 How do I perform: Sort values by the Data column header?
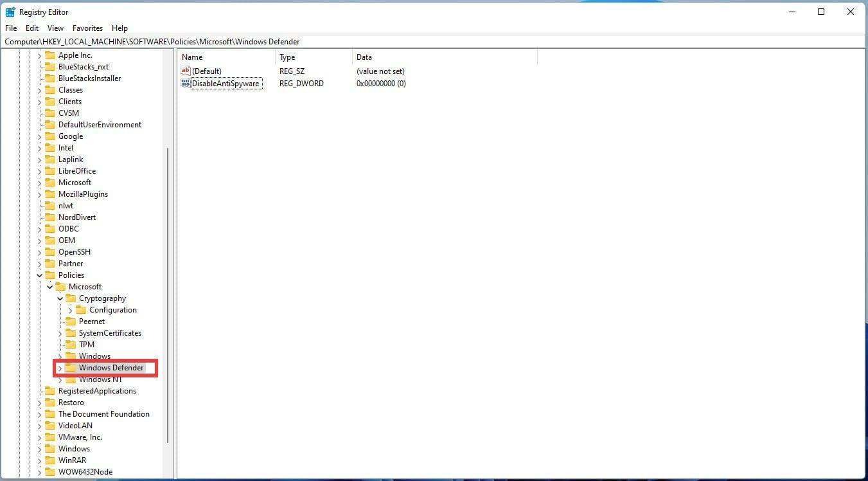(x=445, y=57)
